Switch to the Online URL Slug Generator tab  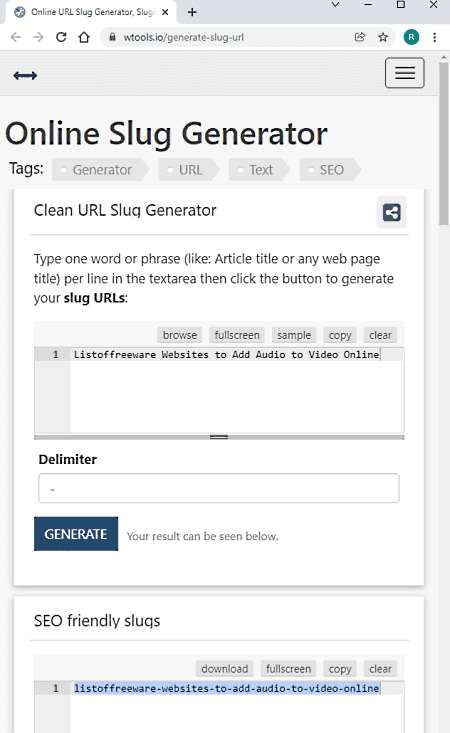pyautogui.click(x=91, y=12)
